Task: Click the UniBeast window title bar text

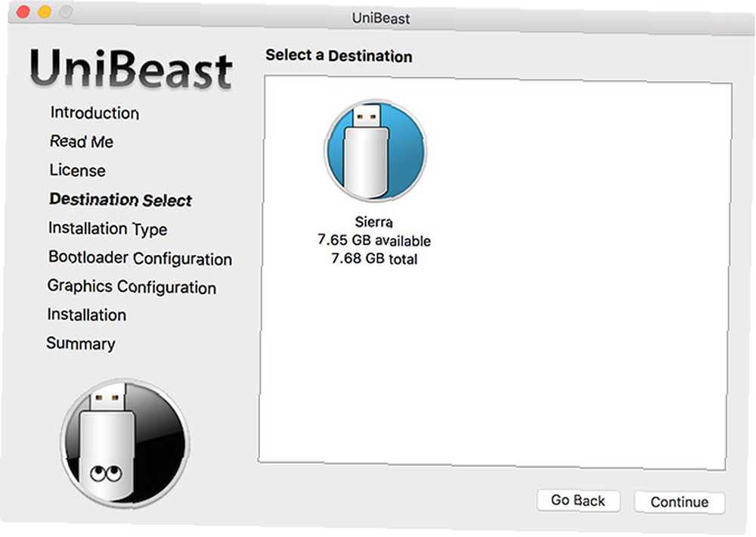Action: click(x=381, y=18)
